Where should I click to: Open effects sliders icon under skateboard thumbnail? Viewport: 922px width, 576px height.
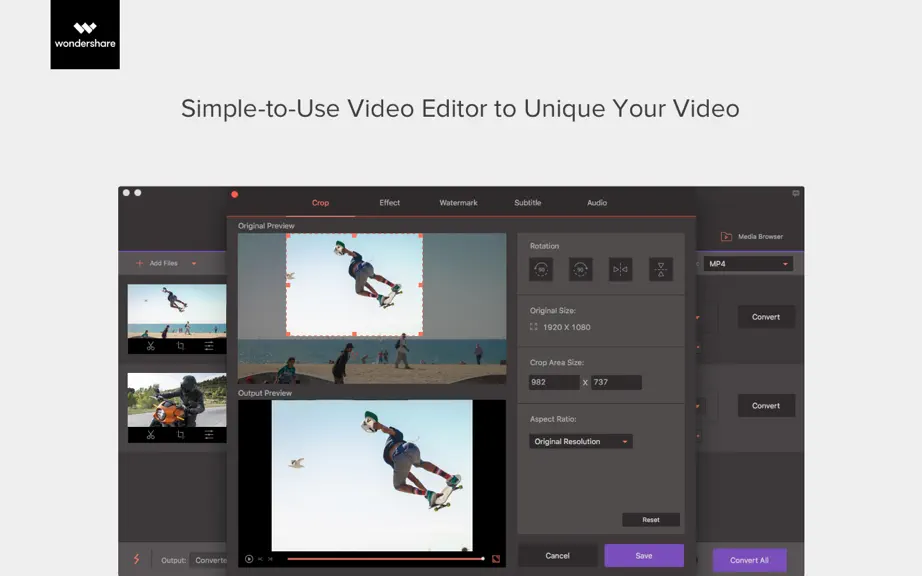(x=209, y=346)
